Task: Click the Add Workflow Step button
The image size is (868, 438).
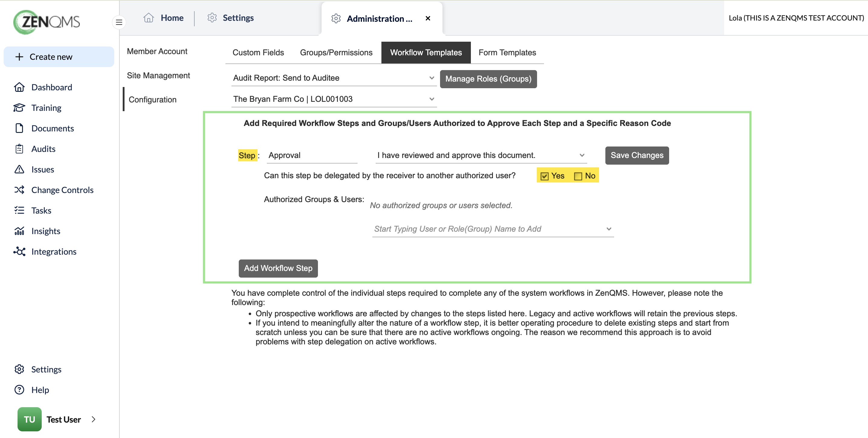Action: click(278, 268)
